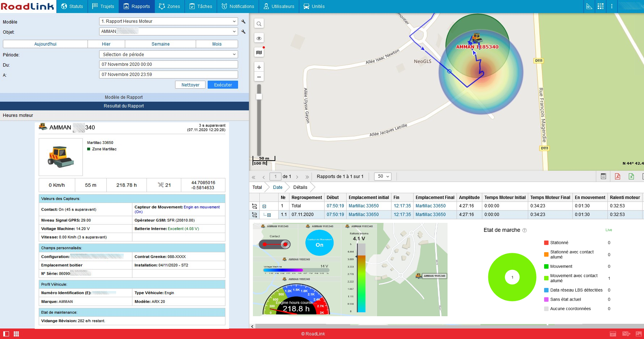
Task: Open the Modèle report template dropdown
Action: pos(169,21)
